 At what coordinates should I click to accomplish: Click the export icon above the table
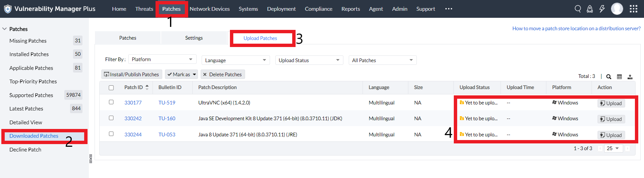point(630,77)
